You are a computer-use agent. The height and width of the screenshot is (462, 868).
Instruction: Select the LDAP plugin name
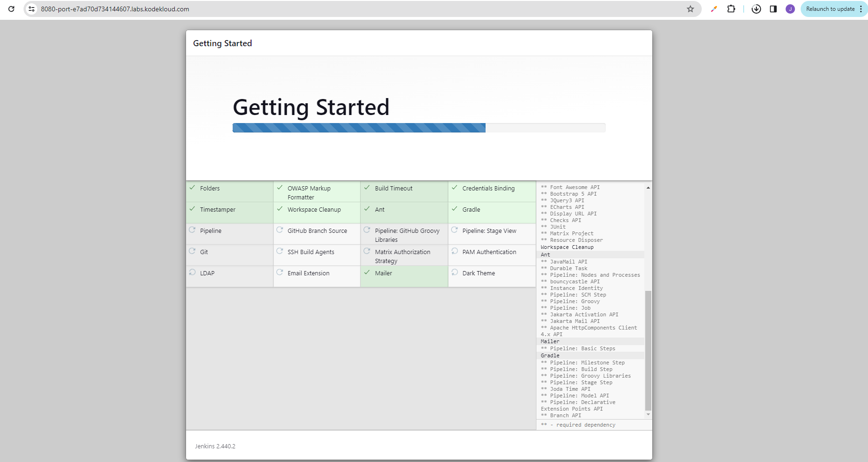click(207, 273)
